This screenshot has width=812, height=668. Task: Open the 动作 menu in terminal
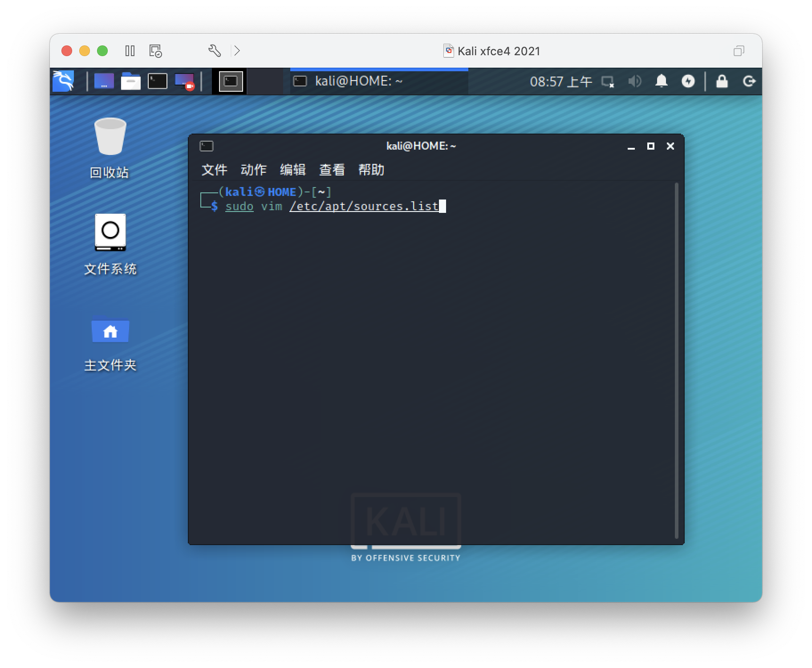coord(253,170)
